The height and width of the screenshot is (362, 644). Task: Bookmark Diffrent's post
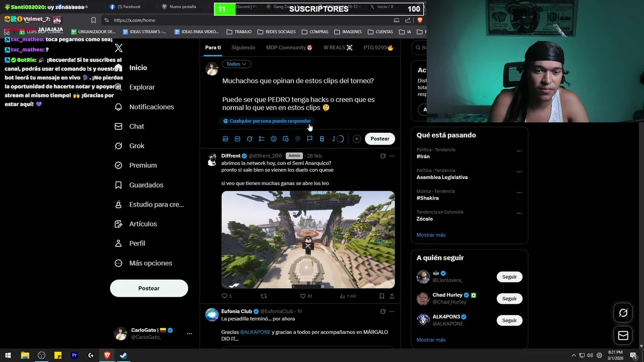click(382, 296)
